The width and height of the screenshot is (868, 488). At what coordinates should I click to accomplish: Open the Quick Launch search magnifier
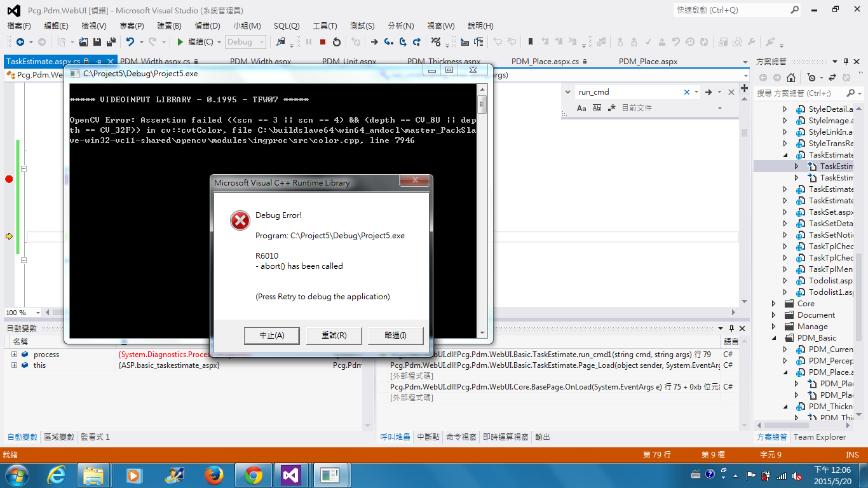click(795, 10)
